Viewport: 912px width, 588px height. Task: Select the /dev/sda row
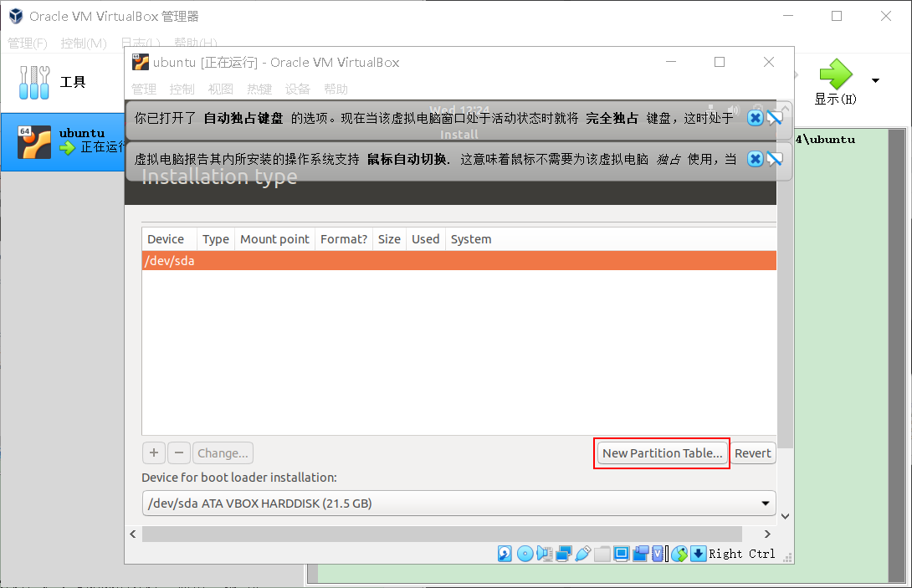459,261
